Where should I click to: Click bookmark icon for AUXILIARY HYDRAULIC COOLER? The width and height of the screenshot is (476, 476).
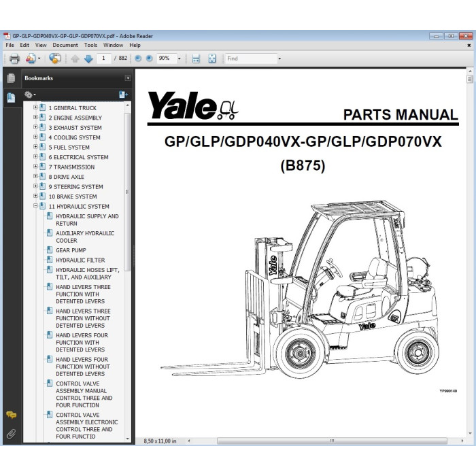(49, 233)
